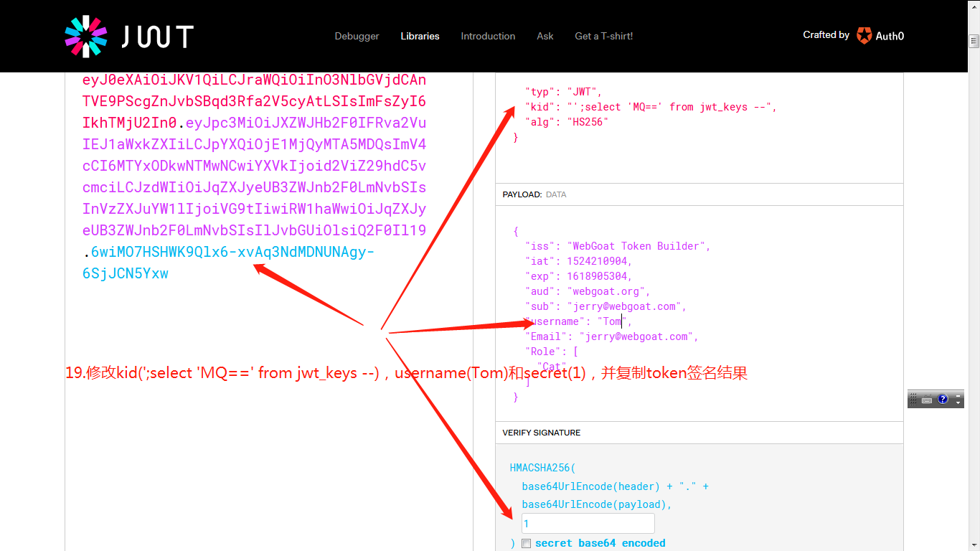Follow the Get a T-shirt! link
Image resolution: width=980 pixels, height=551 pixels.
(x=603, y=36)
